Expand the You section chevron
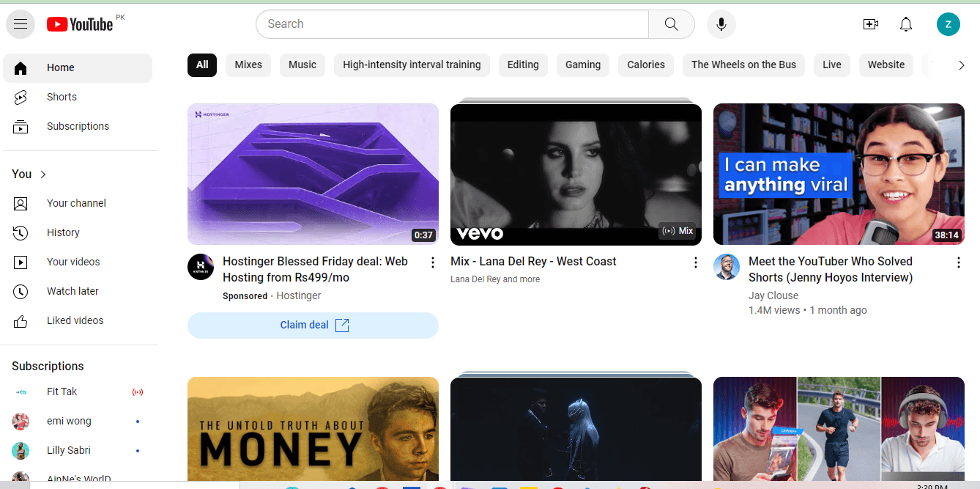 (x=43, y=174)
